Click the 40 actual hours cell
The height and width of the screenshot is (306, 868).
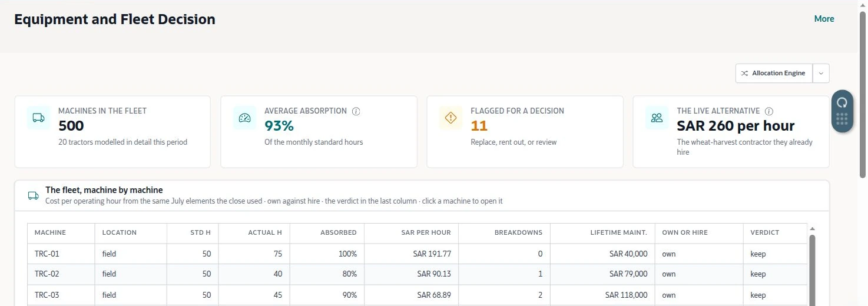254,274
